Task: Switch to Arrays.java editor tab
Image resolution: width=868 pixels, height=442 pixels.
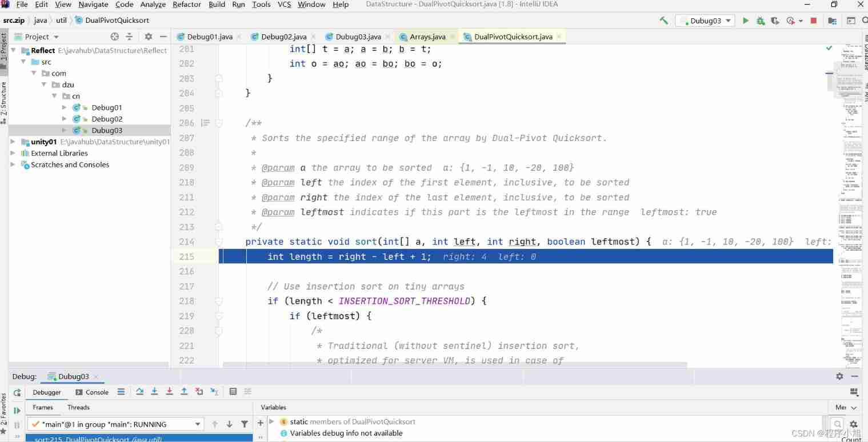Action: click(x=427, y=37)
